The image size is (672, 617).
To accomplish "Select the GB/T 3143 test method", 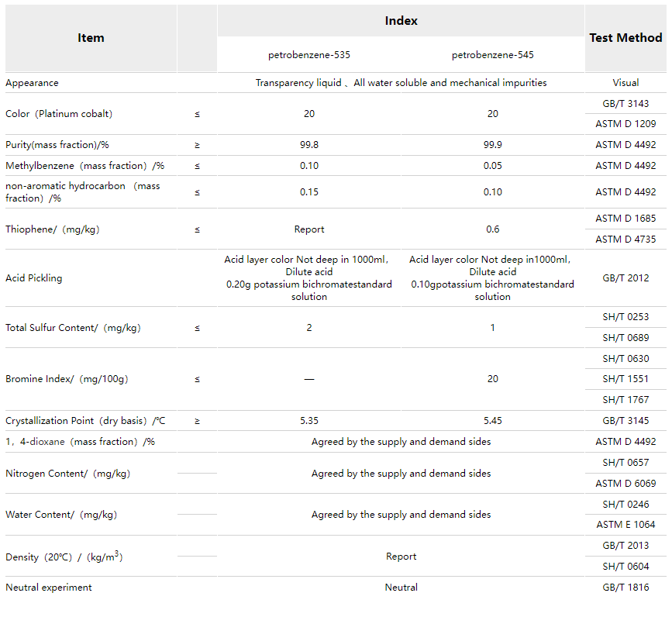I will point(625,103).
